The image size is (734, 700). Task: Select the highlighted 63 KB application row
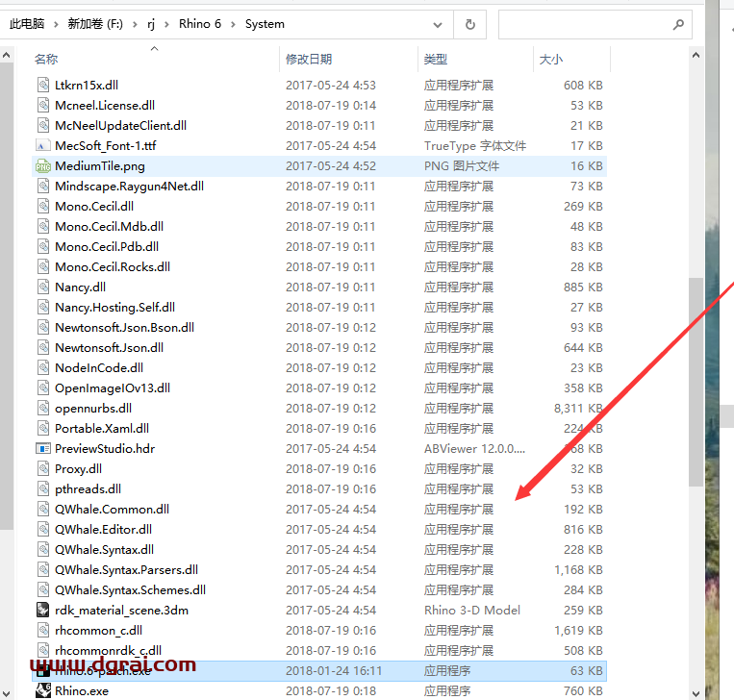[319, 670]
